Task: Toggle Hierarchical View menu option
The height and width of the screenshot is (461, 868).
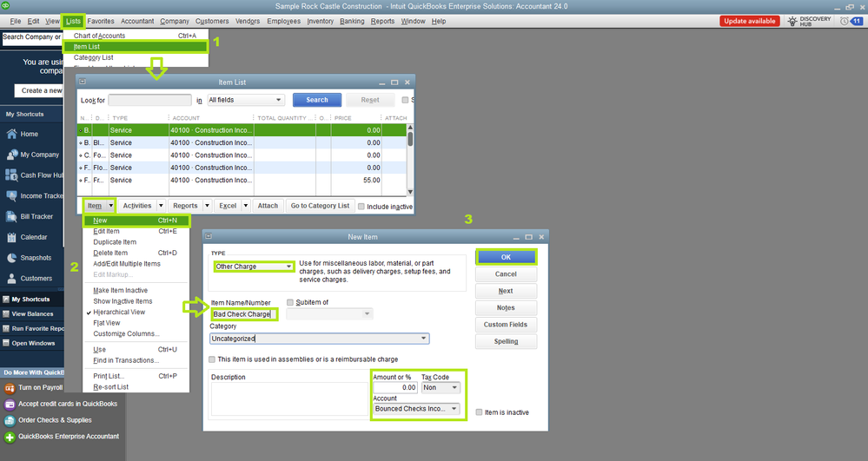Action: 119,313
